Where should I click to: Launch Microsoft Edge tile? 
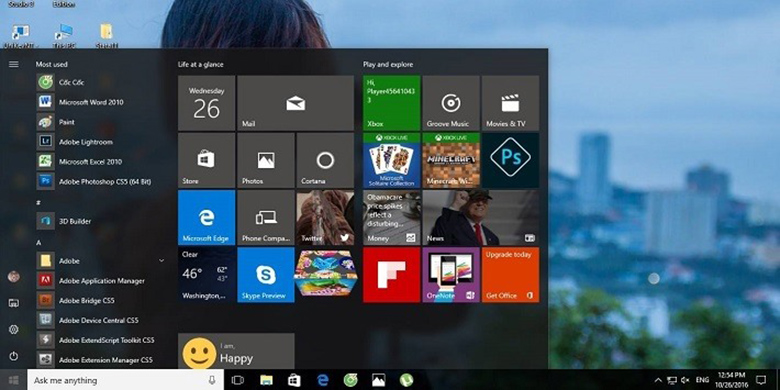coord(206,217)
